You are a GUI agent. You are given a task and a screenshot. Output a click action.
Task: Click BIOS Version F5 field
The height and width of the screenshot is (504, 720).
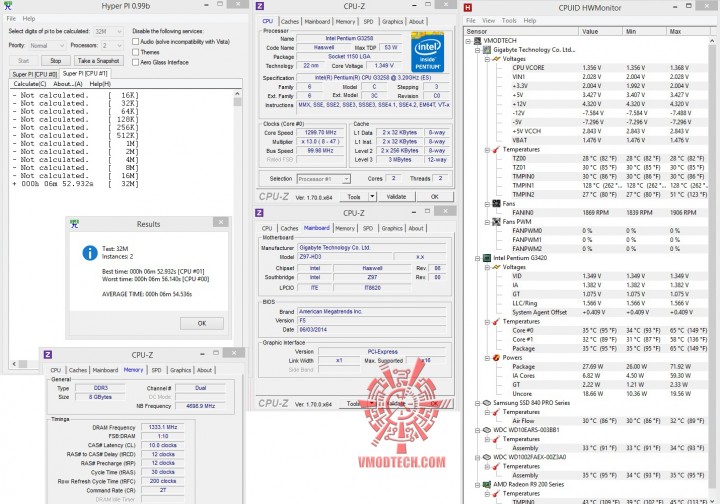pyautogui.click(x=371, y=320)
